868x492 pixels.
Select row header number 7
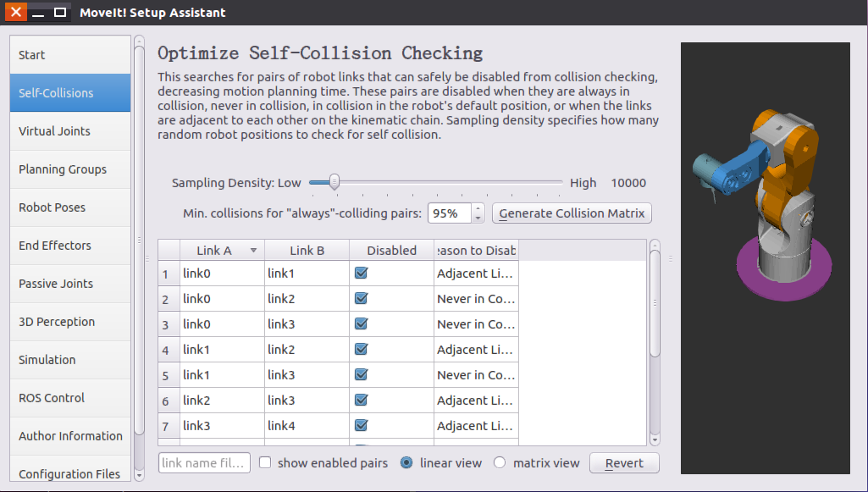tap(169, 426)
